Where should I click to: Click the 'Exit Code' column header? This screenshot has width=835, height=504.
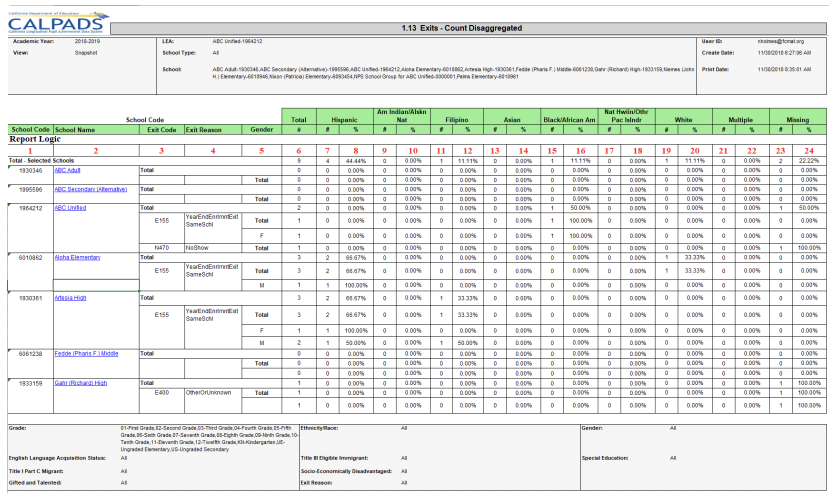pyautogui.click(x=161, y=130)
